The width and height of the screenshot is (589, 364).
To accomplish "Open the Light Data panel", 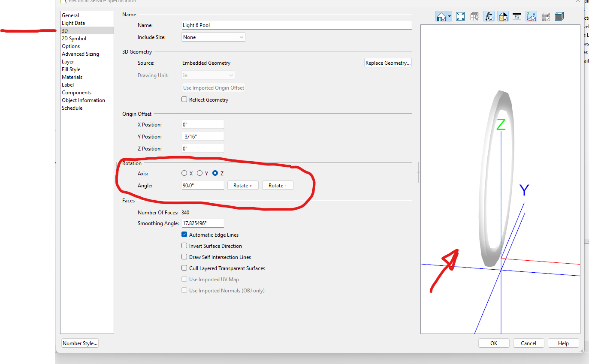I will pos(87,23).
